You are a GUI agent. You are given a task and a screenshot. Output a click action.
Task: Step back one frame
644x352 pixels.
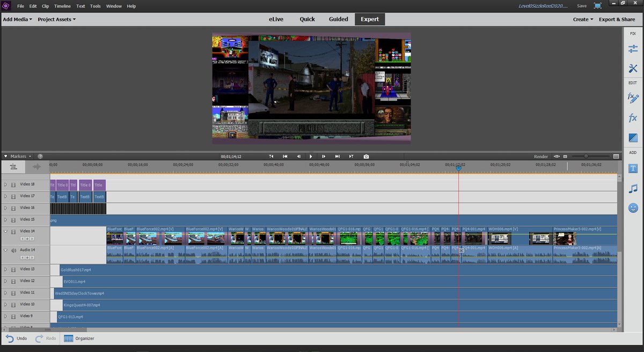pyautogui.click(x=298, y=156)
